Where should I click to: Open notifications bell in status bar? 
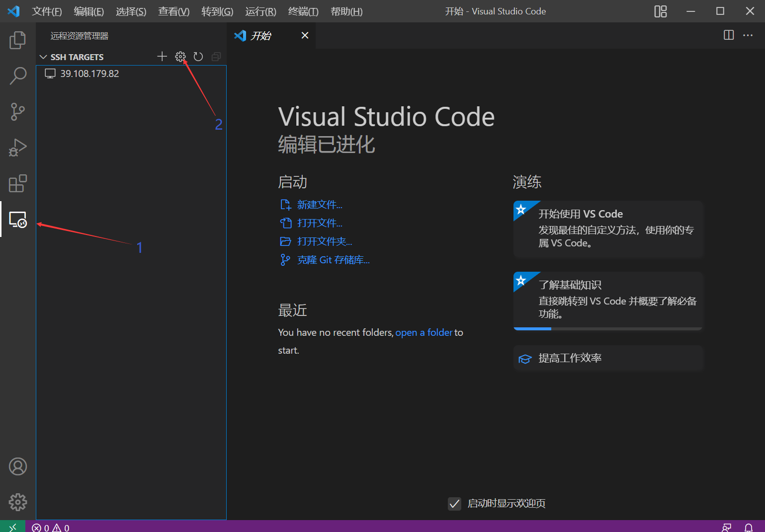tap(749, 528)
